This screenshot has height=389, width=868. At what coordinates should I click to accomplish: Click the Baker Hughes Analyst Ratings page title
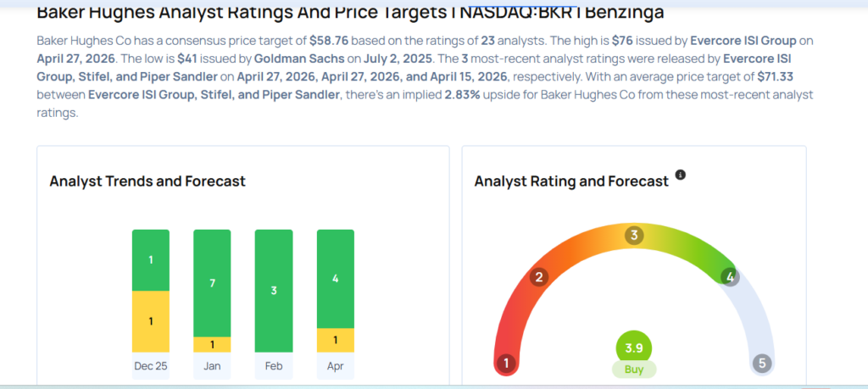[x=350, y=13]
